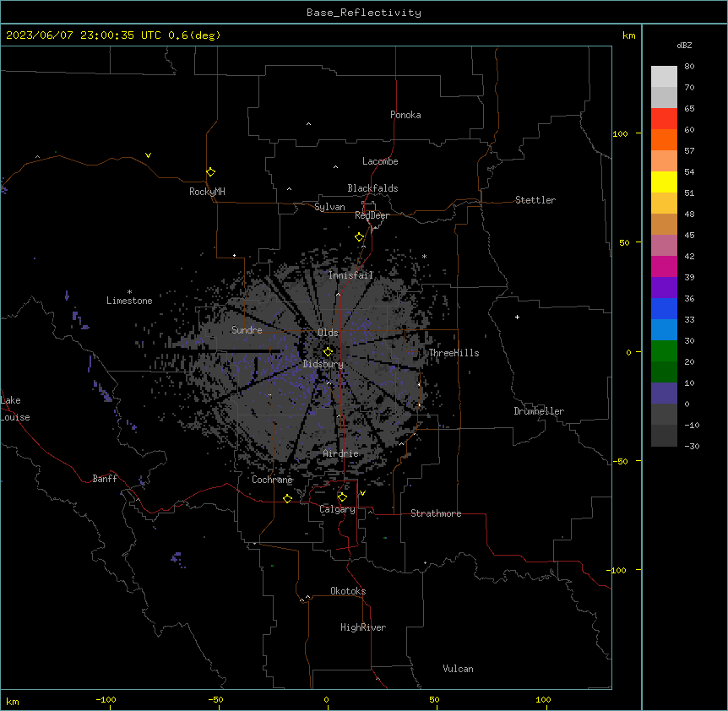This screenshot has height=711, width=728.
Task: Click the Lake Louise label
Action: pyautogui.click(x=15, y=409)
